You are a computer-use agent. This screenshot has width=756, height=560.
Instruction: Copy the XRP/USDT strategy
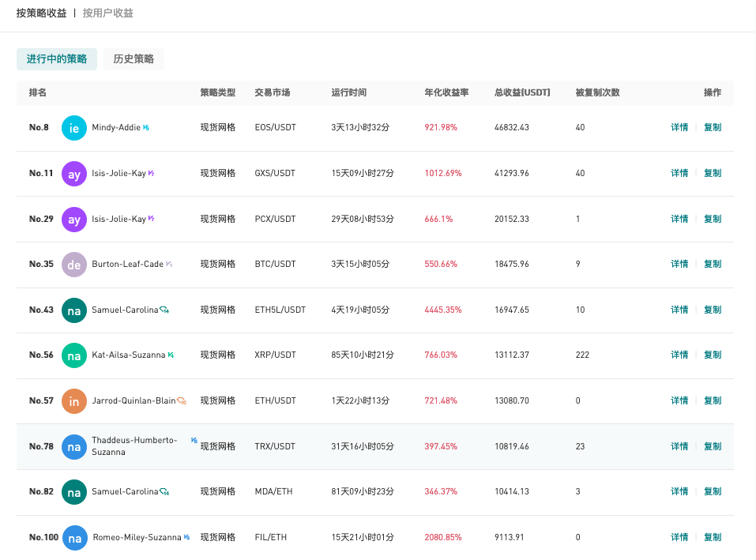click(713, 355)
